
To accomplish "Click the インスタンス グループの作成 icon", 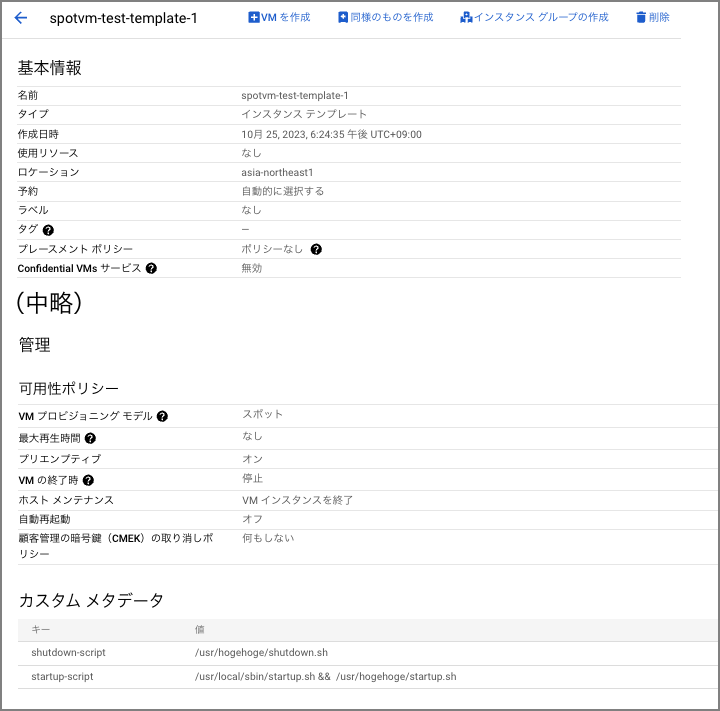I will point(466,18).
